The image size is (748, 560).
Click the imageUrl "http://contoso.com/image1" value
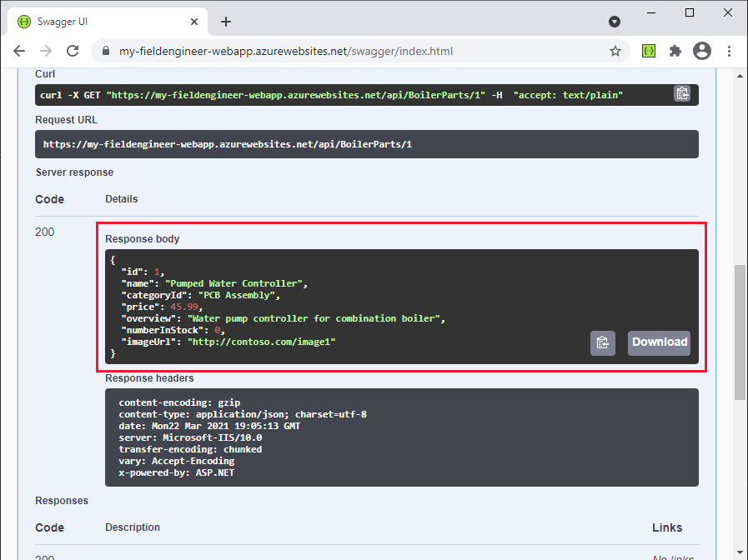pyautogui.click(x=261, y=342)
